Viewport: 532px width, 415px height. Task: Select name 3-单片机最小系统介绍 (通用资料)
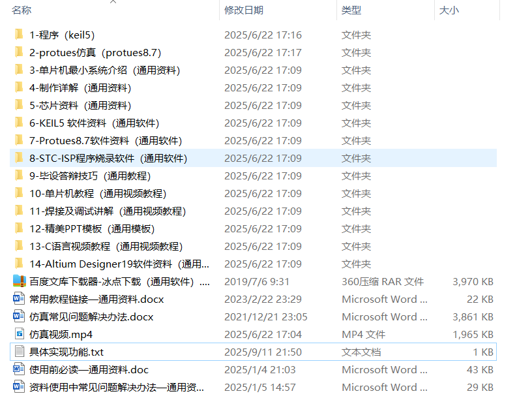(x=105, y=70)
